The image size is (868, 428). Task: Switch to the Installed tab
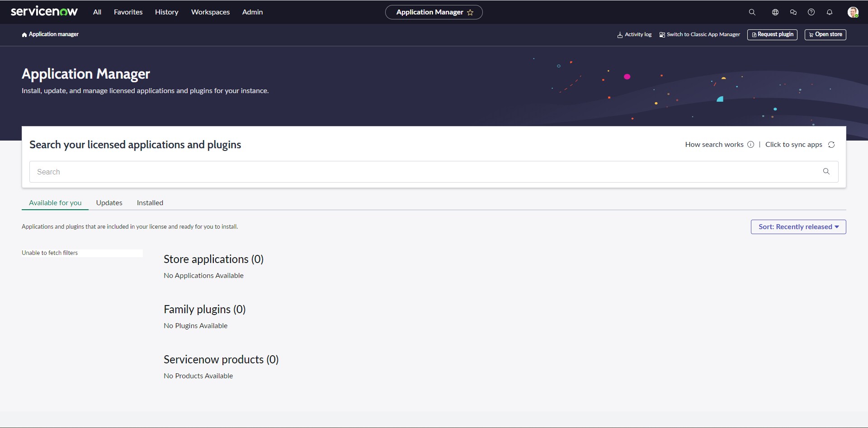[x=150, y=203]
